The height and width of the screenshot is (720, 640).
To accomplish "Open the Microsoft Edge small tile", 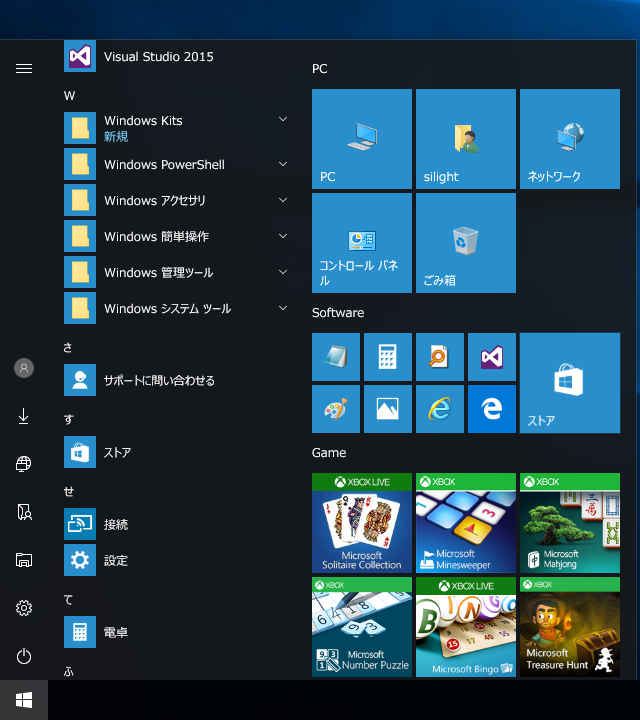I will pos(492,409).
